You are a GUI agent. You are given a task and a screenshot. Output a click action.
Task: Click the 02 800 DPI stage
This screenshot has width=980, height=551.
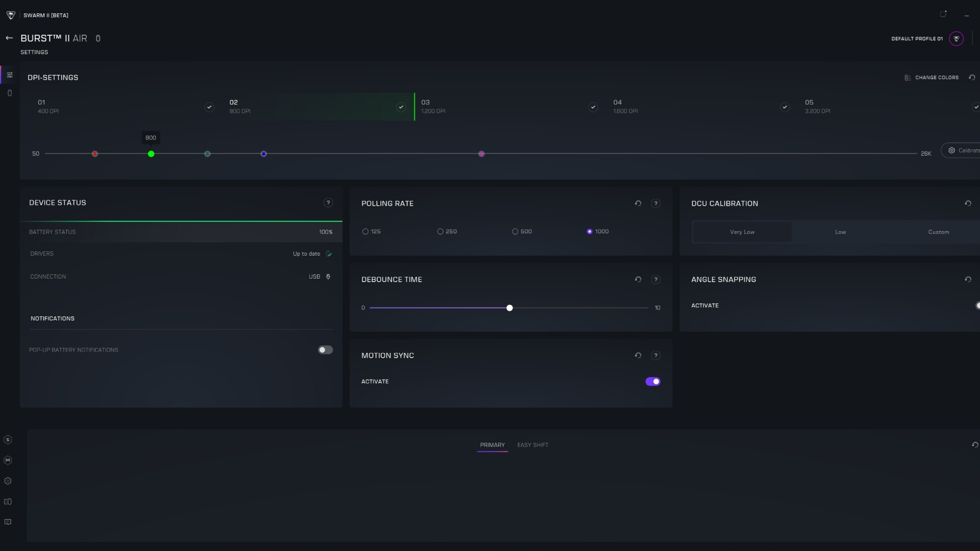tap(319, 107)
